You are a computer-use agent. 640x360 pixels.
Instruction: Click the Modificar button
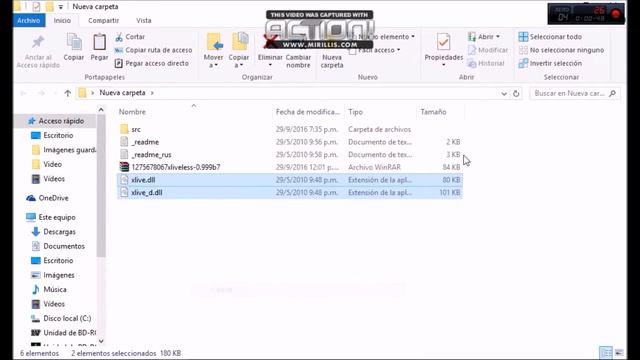click(488, 50)
